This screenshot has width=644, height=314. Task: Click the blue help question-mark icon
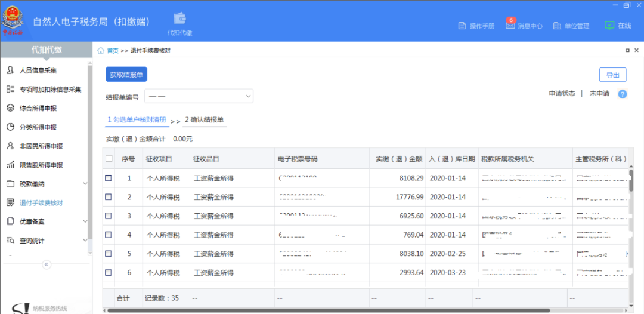coord(623,94)
